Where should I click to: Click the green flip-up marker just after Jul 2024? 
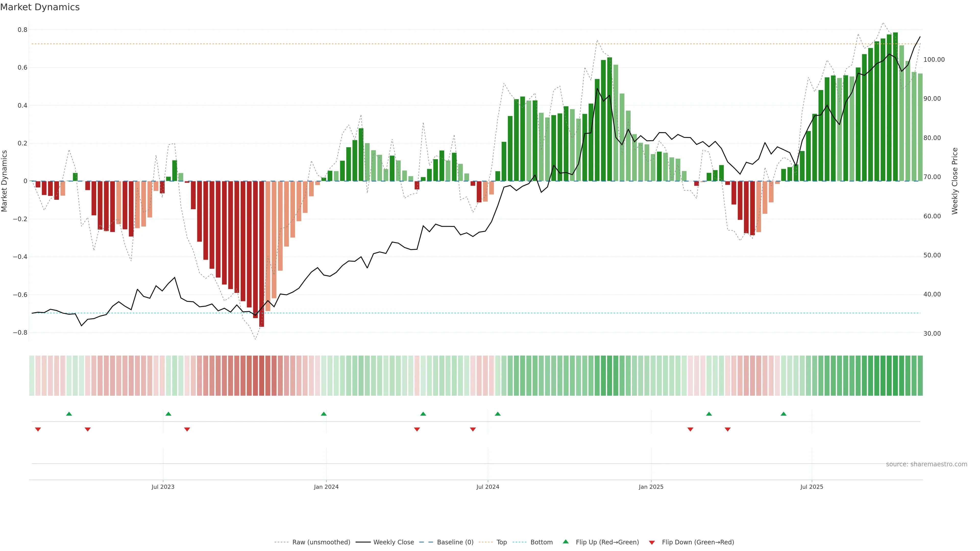click(x=498, y=414)
